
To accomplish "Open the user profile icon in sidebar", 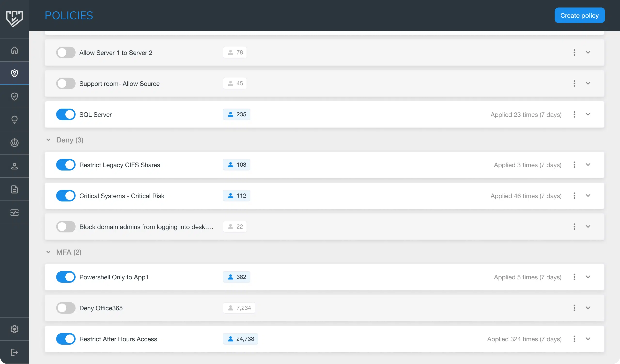I will point(15,166).
